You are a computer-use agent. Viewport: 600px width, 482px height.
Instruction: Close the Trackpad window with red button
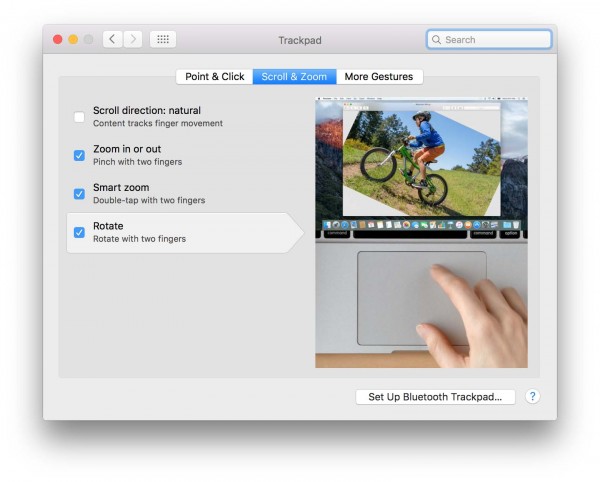[x=58, y=39]
